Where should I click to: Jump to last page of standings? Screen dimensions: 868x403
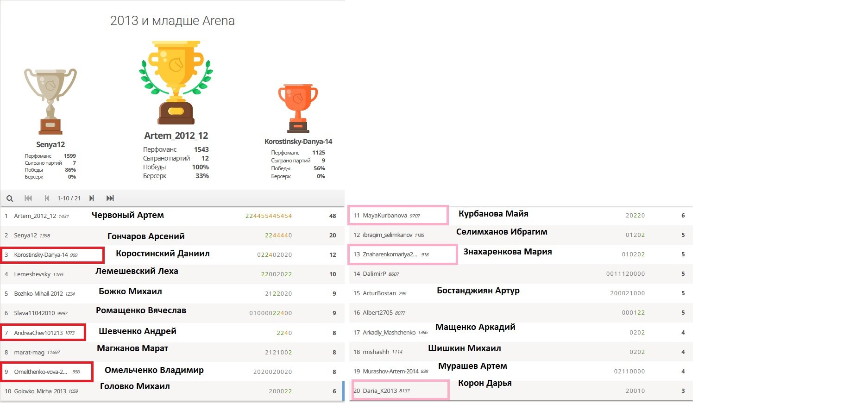click(x=110, y=198)
